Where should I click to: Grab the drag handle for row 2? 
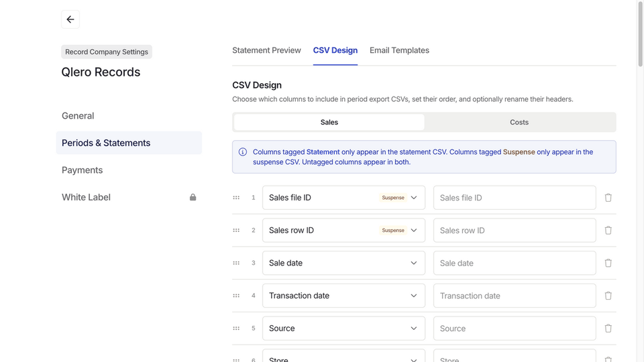click(x=236, y=230)
